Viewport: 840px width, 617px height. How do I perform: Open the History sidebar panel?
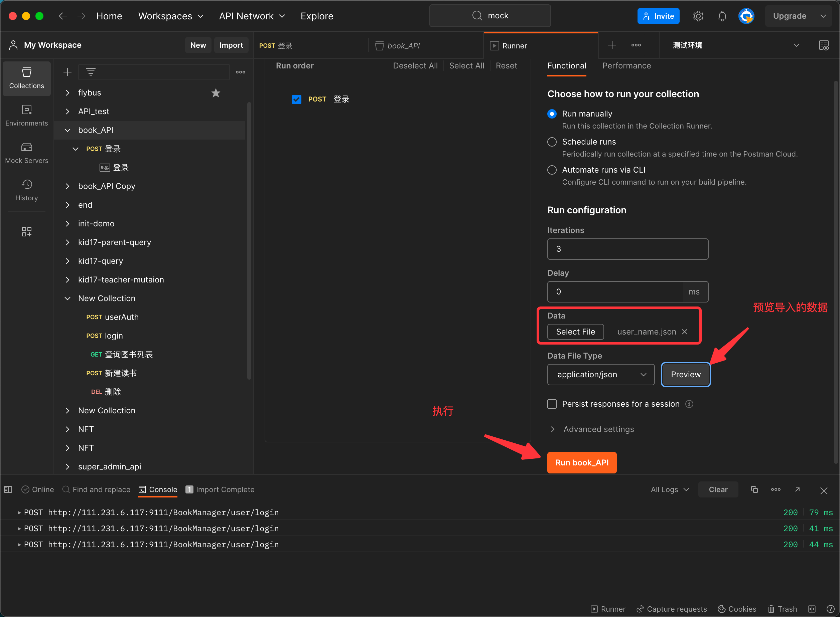tap(26, 190)
